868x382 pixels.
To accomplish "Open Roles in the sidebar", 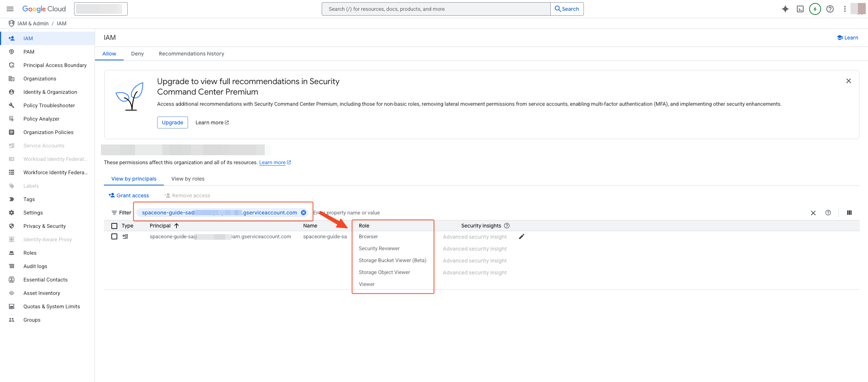I will click(47, 253).
